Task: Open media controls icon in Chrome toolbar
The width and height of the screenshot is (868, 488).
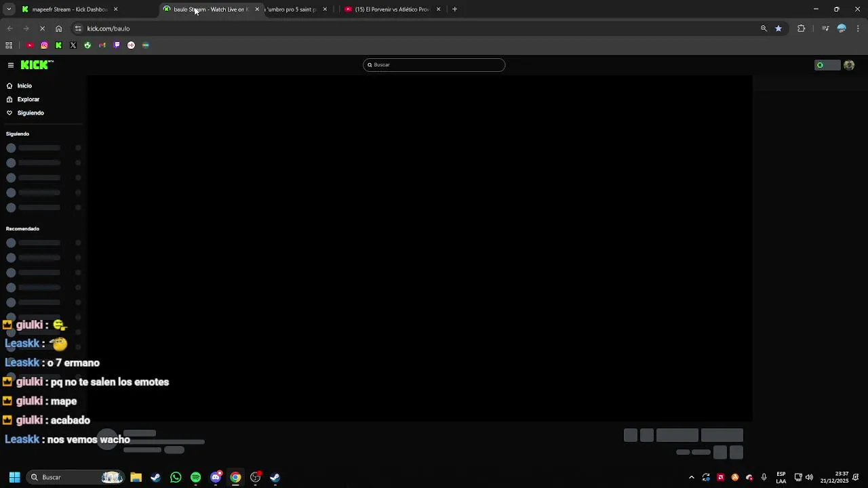Action: [825, 28]
